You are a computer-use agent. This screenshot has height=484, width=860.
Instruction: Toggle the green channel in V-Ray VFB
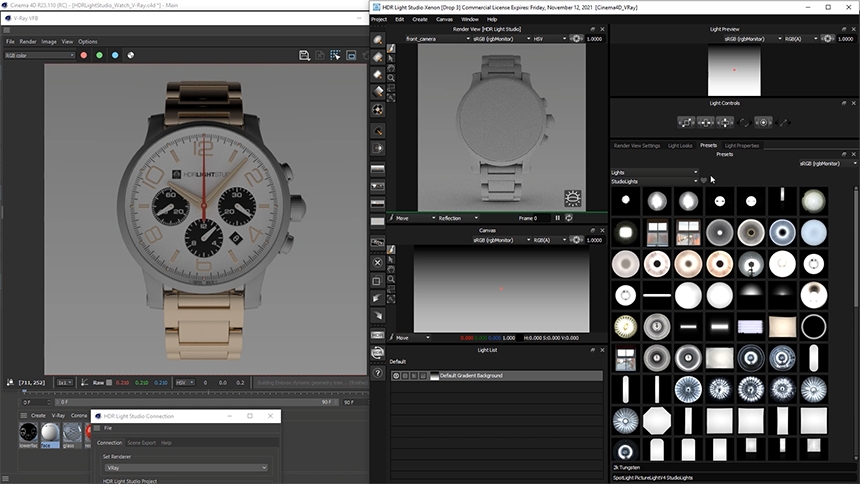99,55
